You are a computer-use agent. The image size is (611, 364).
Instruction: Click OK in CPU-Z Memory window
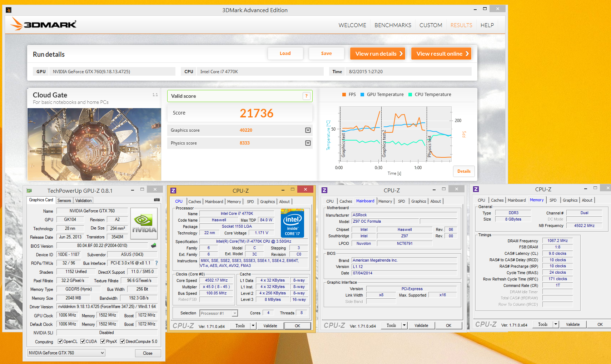coord(600,324)
